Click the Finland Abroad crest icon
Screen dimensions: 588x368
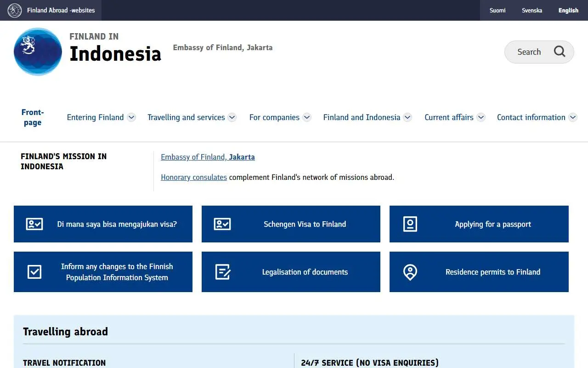point(15,10)
